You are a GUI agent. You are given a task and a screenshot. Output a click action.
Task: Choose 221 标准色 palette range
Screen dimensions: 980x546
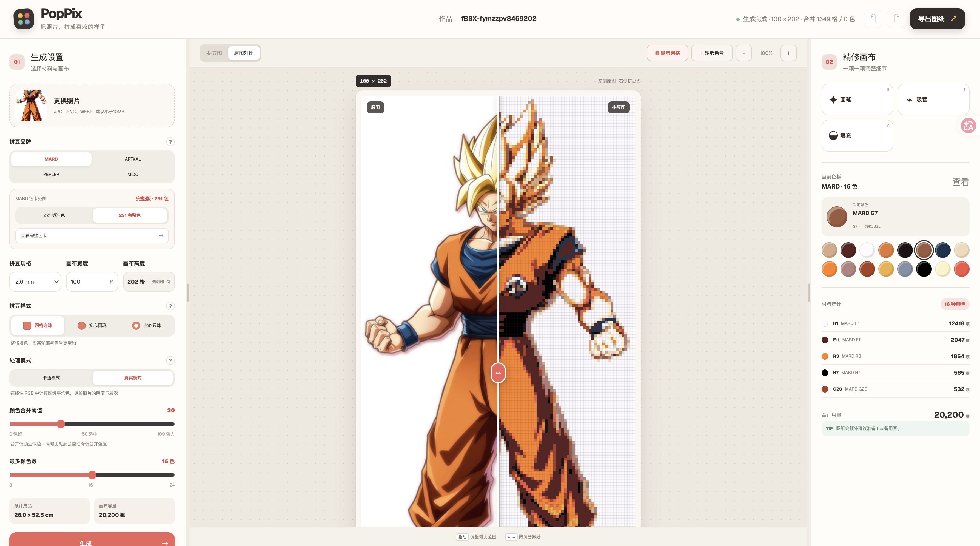[x=54, y=215]
